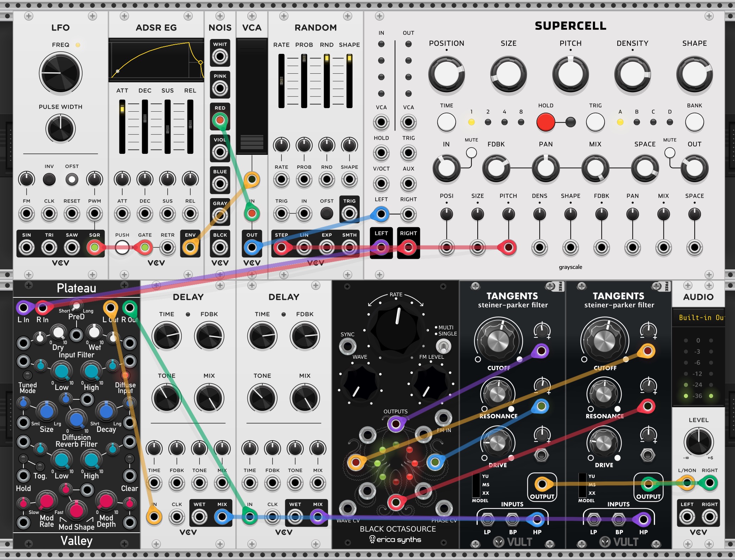Screen dimensions: 735x560
Task: Click the ADSR EG ATT slider
Action: coord(122,127)
